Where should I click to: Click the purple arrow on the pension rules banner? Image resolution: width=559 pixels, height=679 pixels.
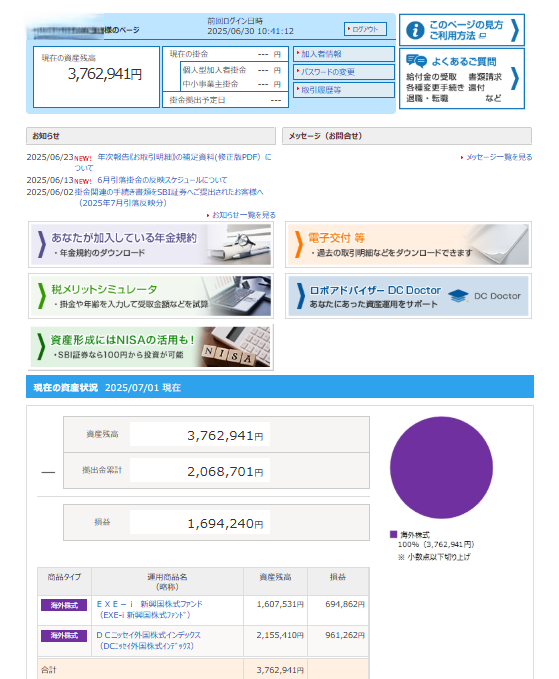pyautogui.click(x=42, y=245)
